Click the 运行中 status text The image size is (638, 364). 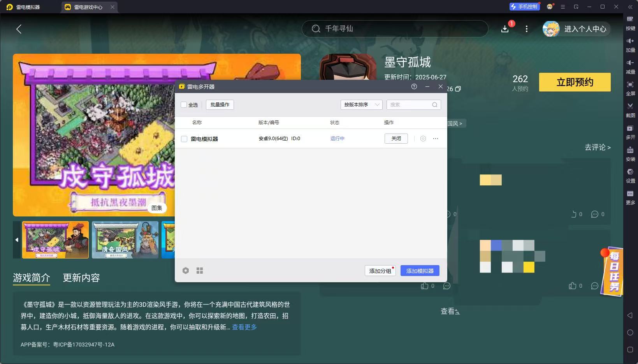pyautogui.click(x=337, y=139)
